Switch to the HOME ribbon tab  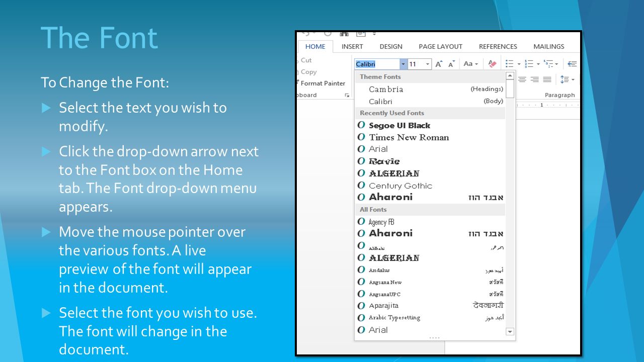click(315, 46)
